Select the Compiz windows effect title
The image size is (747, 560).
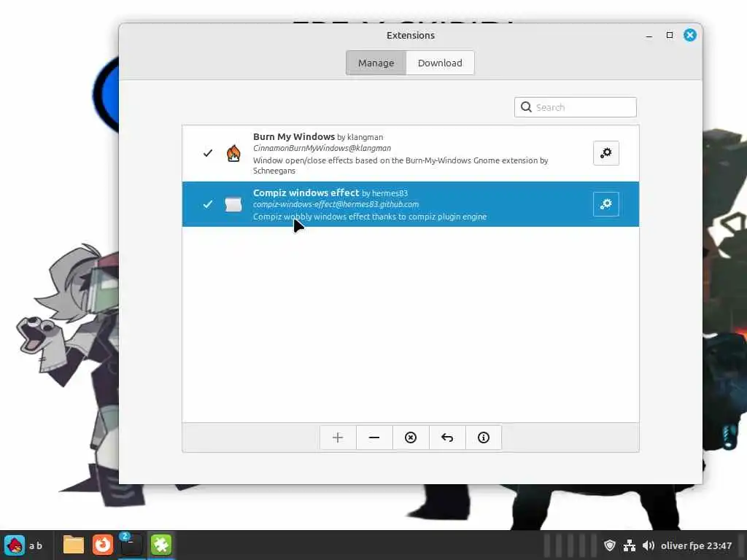click(x=306, y=192)
